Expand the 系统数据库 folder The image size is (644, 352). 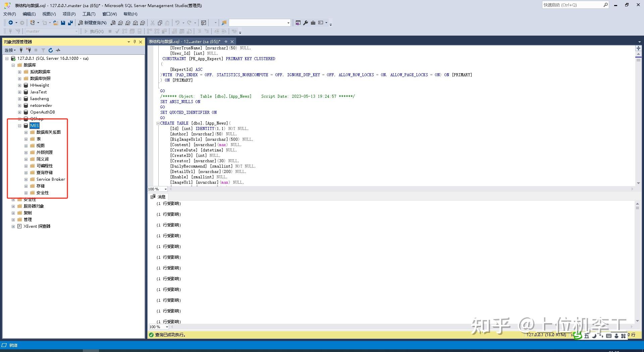pyautogui.click(x=19, y=72)
